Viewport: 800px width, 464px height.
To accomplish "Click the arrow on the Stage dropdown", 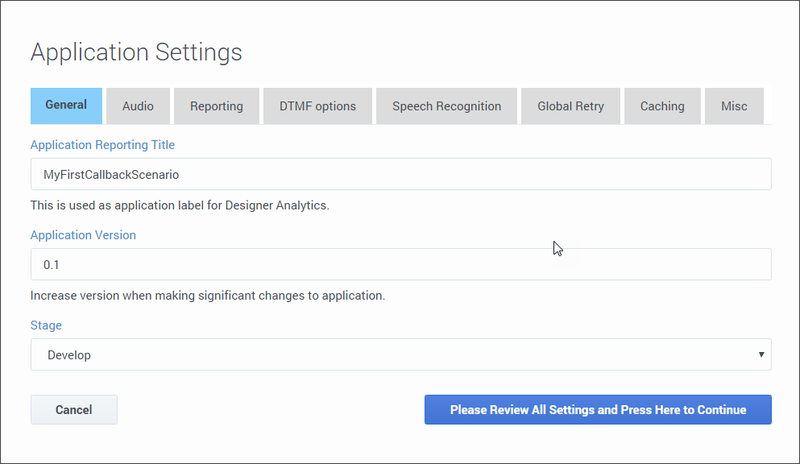I will point(761,354).
